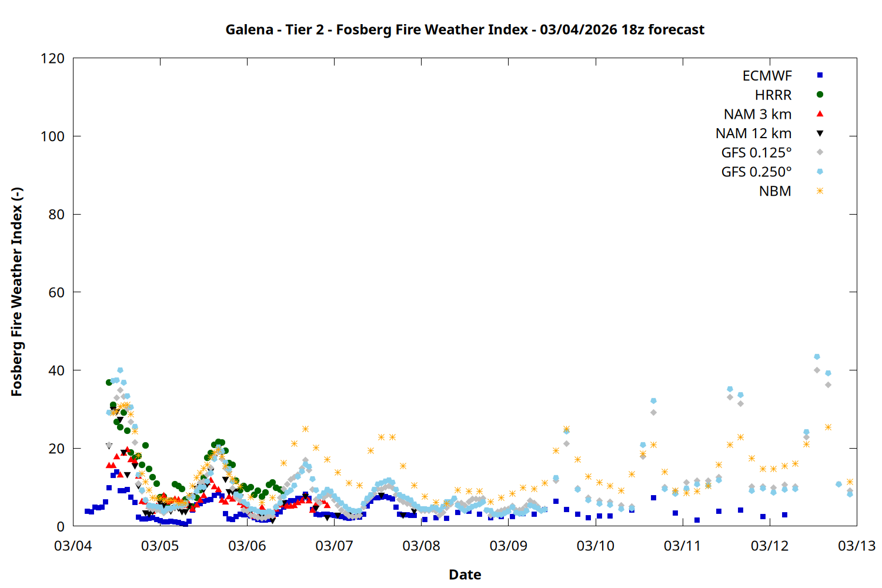This screenshot has width=882, height=588.
Task: Click the HRRR green circle legend marker
Action: point(820,95)
